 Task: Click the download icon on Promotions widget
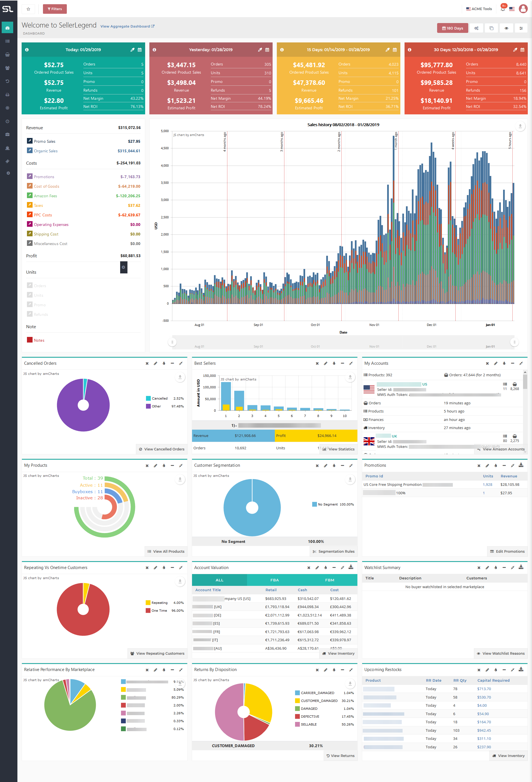pos(521,465)
